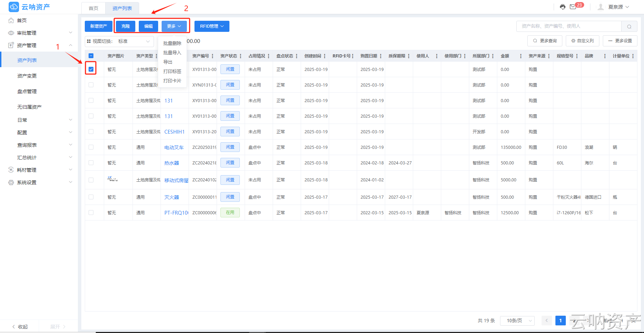644x333 pixels.
Task: Open customer service headset icon
Action: pyautogui.click(x=563, y=7)
